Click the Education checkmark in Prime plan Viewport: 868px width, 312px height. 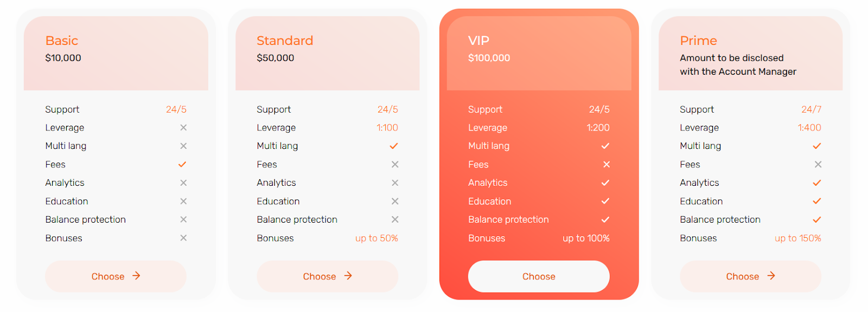pos(817,201)
